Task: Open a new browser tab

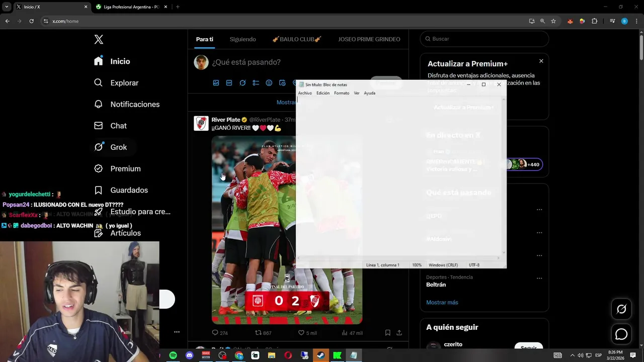Action: pos(178,7)
